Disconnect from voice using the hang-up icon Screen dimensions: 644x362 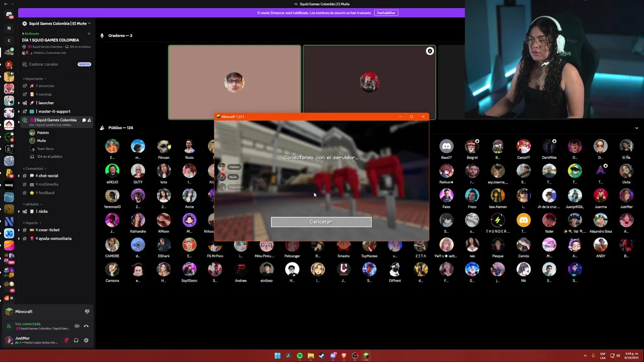(86, 326)
